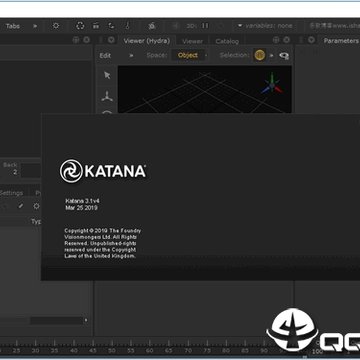Click the horizontal scrollbar right arrow
This screenshot has width=360, height=360.
click(x=87, y=320)
